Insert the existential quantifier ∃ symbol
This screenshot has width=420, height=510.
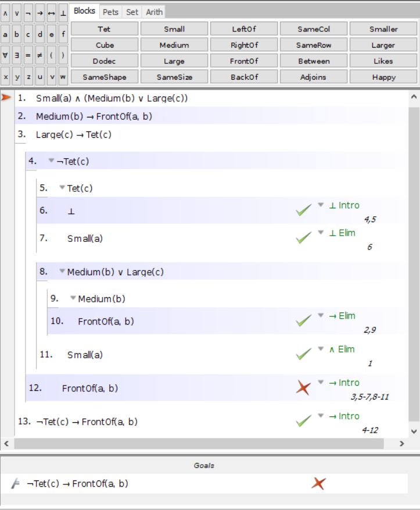(17, 55)
